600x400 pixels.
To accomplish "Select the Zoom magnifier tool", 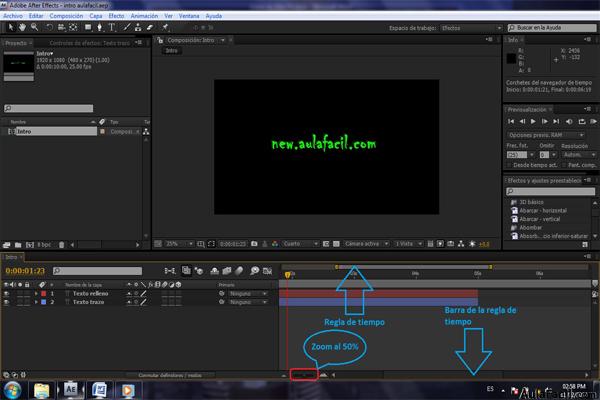I will point(34,27).
